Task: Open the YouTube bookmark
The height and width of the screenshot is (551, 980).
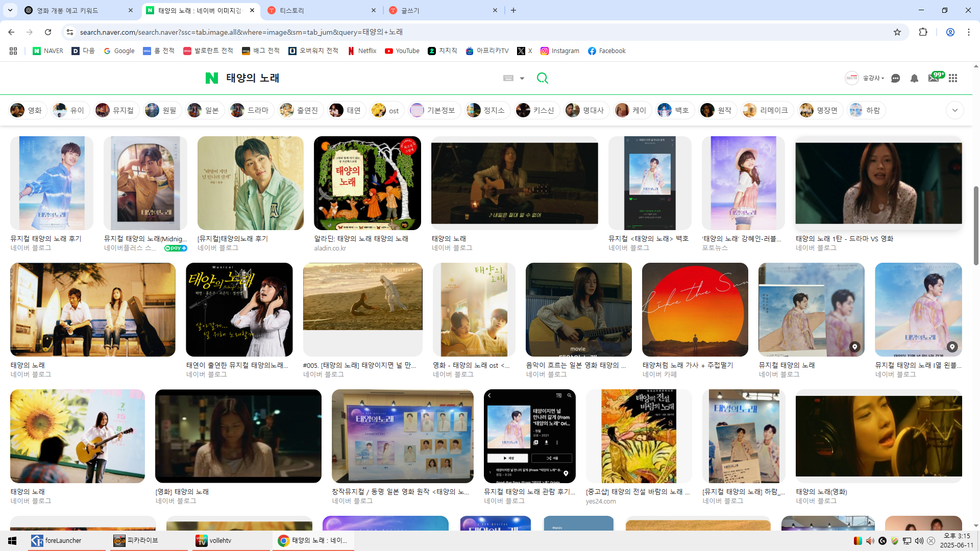Action: (x=402, y=51)
